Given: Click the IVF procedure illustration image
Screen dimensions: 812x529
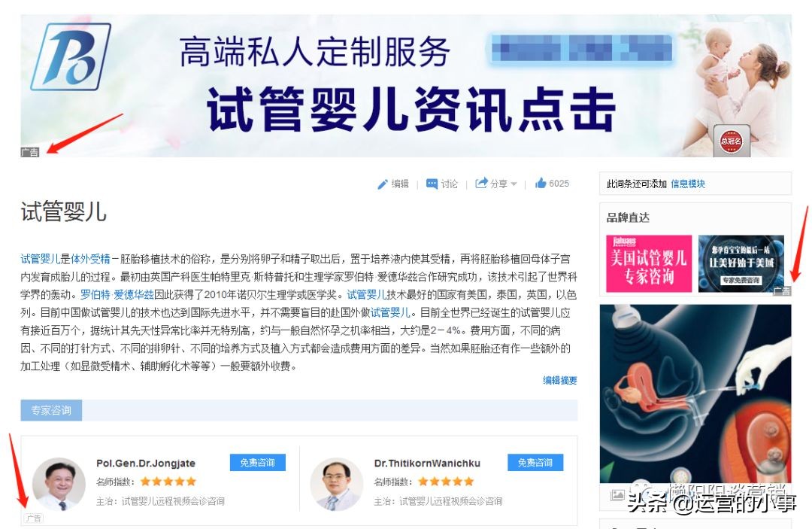Looking at the screenshot, I should [x=695, y=394].
